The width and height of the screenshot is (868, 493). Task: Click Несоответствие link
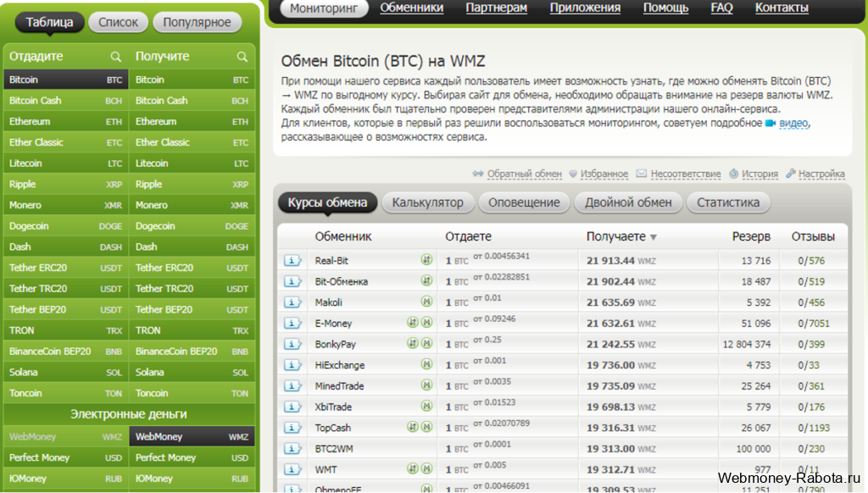tap(685, 174)
